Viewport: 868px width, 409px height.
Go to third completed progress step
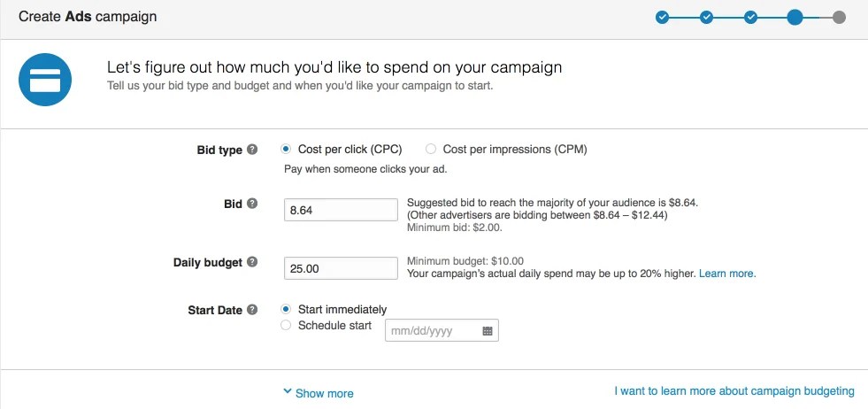(x=750, y=17)
